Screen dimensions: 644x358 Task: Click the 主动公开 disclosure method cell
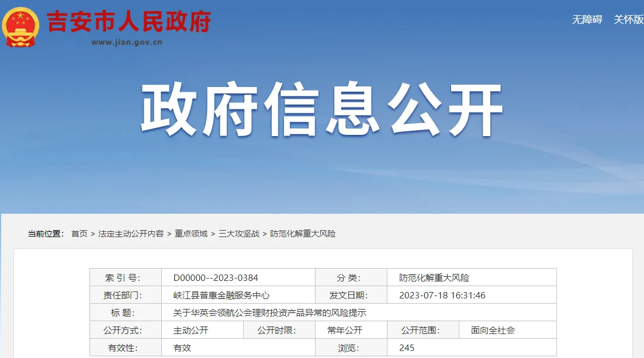202,330
